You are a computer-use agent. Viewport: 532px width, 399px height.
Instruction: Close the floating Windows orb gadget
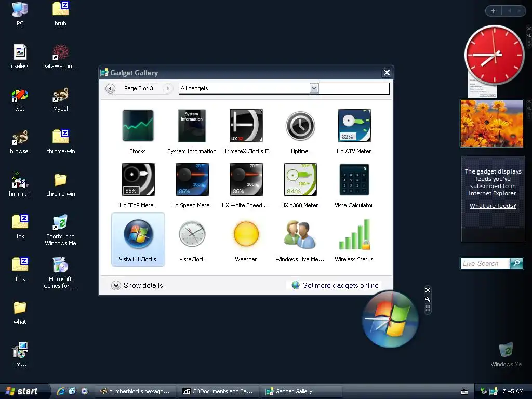(x=428, y=290)
